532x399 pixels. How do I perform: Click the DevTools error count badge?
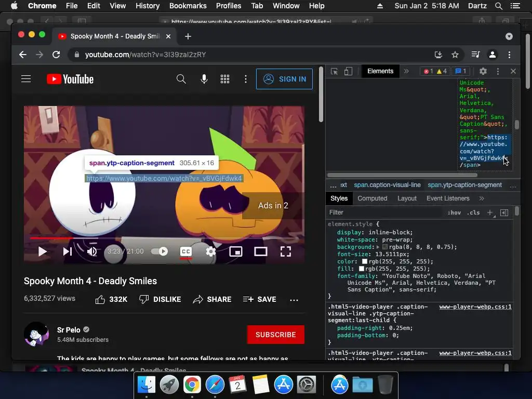(429, 71)
